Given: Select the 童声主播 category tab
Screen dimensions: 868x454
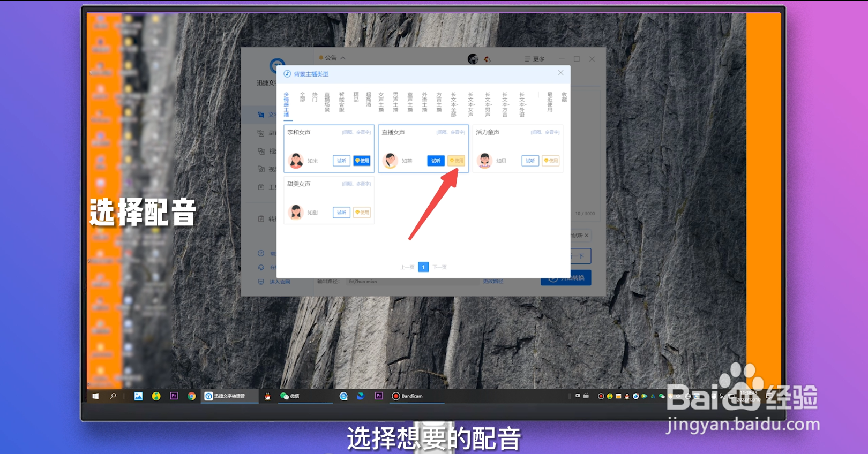Looking at the screenshot, I should point(410,102).
